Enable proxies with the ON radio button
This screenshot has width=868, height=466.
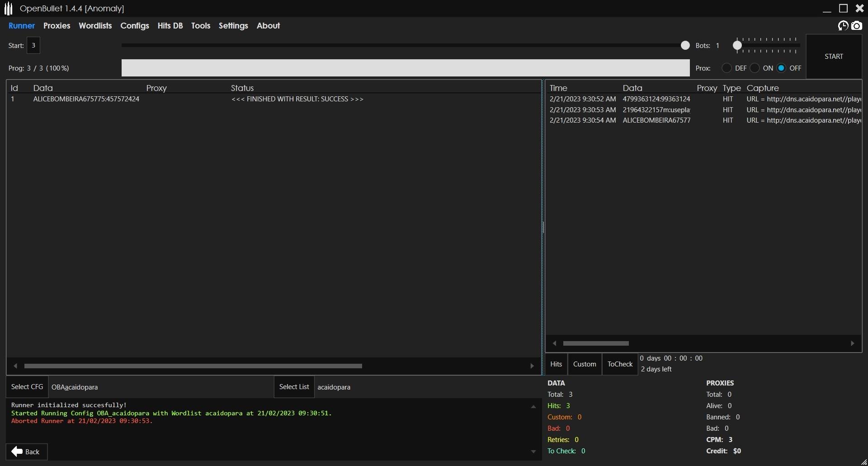pos(755,68)
